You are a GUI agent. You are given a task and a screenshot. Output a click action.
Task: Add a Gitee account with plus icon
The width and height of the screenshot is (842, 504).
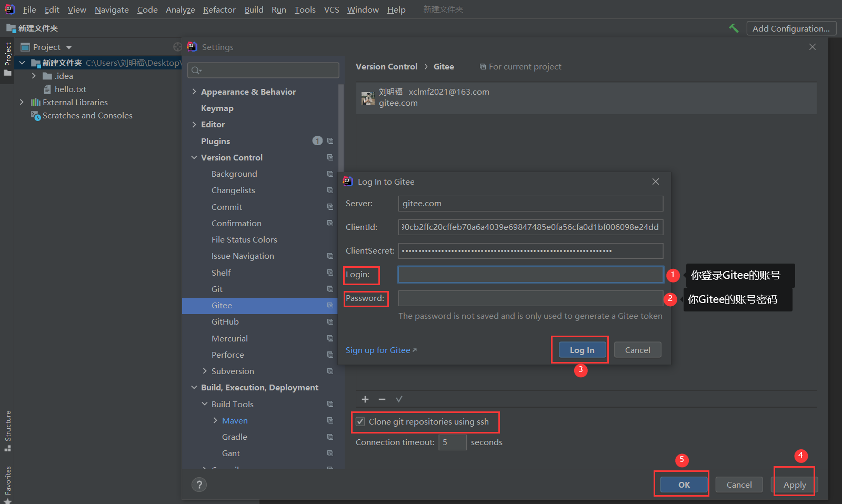tap(365, 399)
